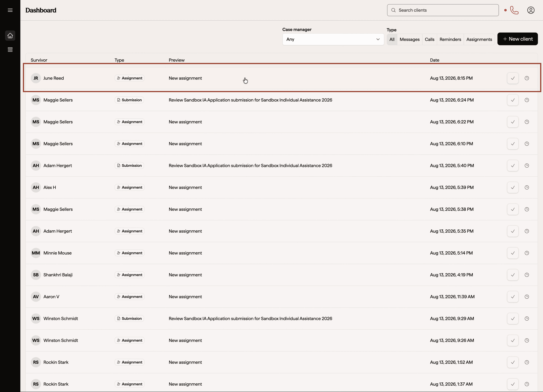Open June Reed client name

click(53, 78)
